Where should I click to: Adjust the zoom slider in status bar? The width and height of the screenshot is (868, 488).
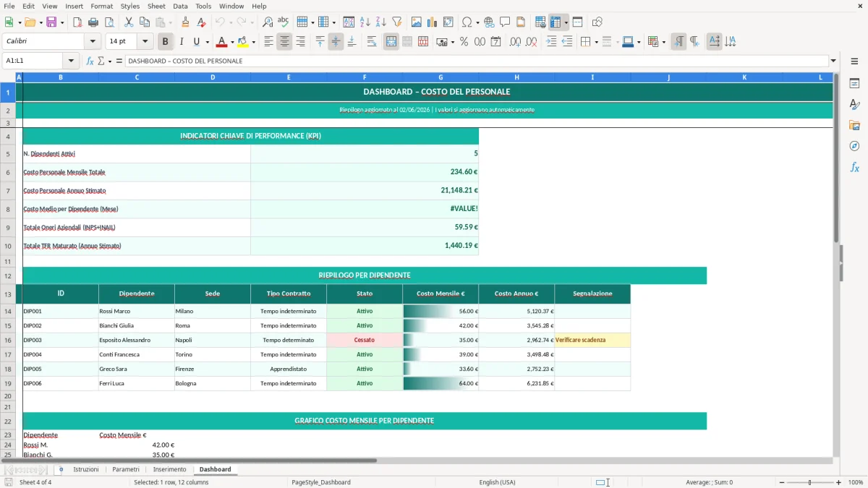tap(809, 482)
